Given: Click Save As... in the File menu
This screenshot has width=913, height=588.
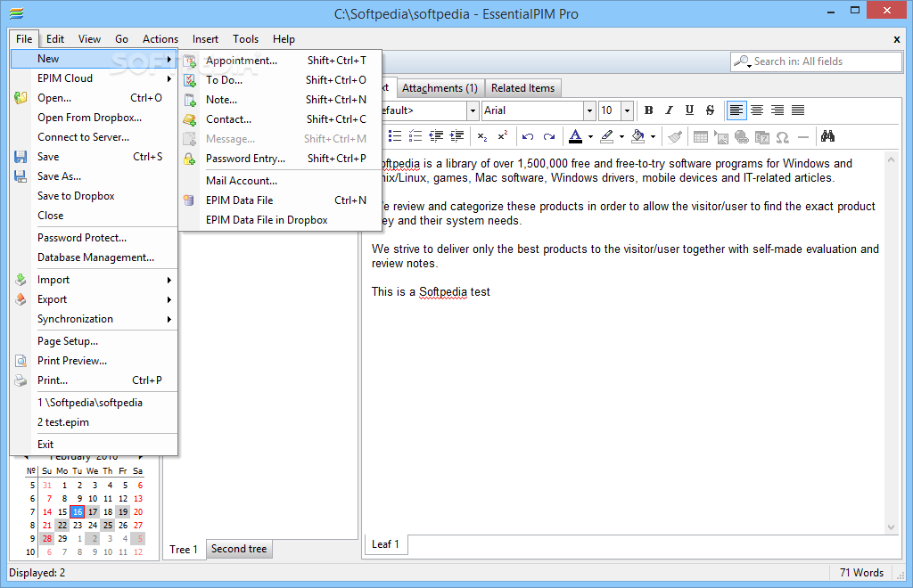Looking at the screenshot, I should 94,176.
